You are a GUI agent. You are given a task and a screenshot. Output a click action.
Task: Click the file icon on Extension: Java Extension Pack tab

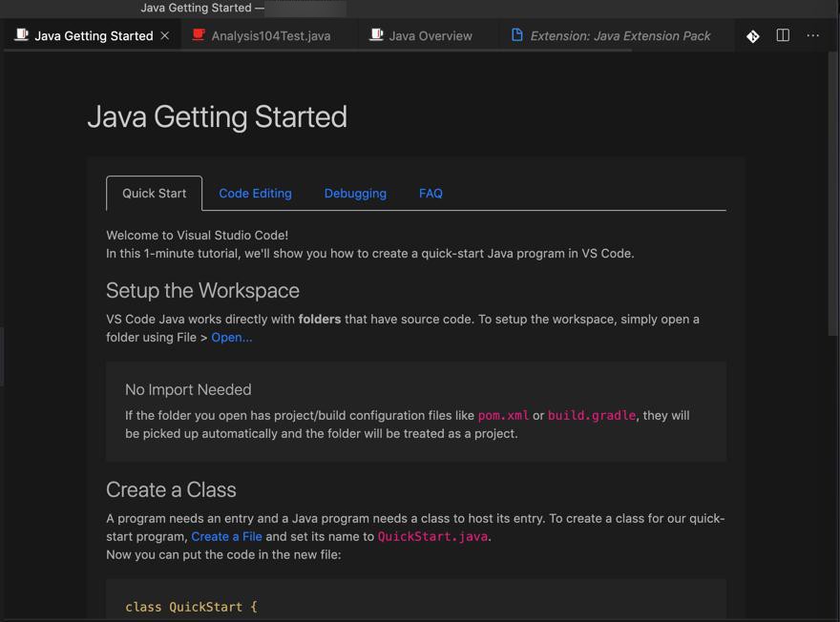point(517,35)
